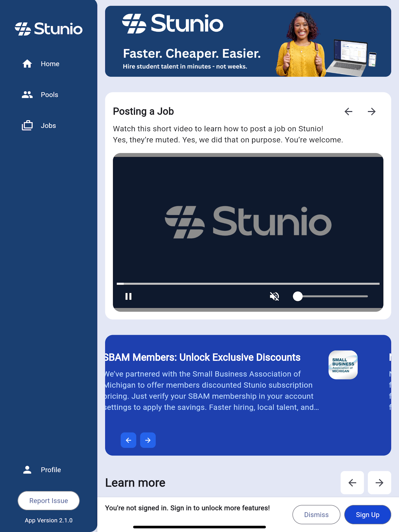Viewport: 399px width, 532px height.
Task: Click the Pools people icon
Action: [x=27, y=95]
